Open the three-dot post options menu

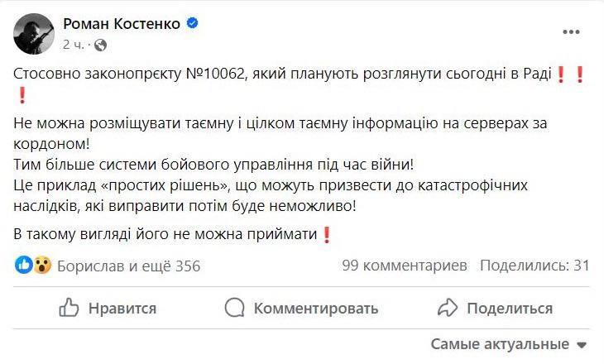(x=571, y=32)
